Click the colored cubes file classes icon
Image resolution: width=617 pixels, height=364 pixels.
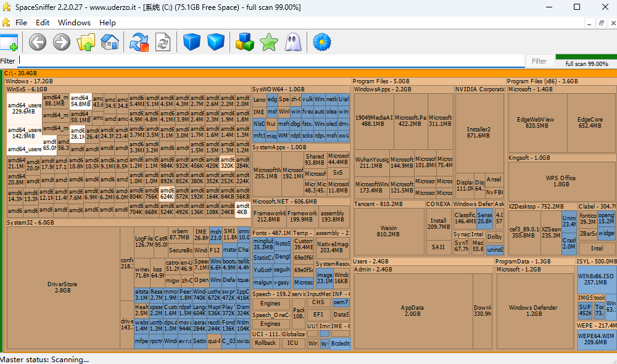click(245, 42)
